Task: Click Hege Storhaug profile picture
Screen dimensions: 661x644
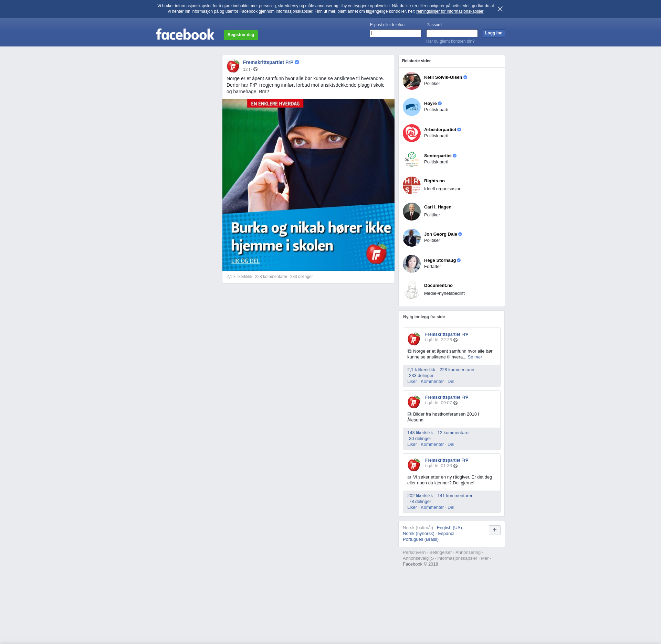Action: [412, 264]
